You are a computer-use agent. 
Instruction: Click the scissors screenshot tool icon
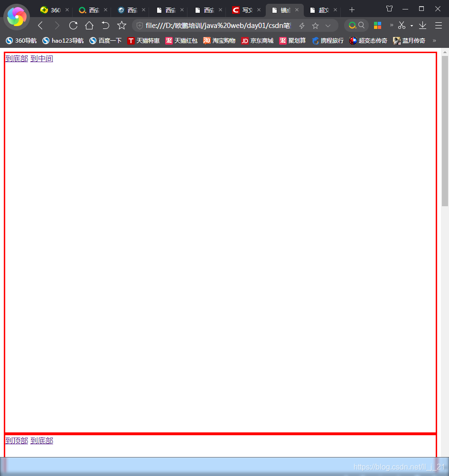pos(402,26)
